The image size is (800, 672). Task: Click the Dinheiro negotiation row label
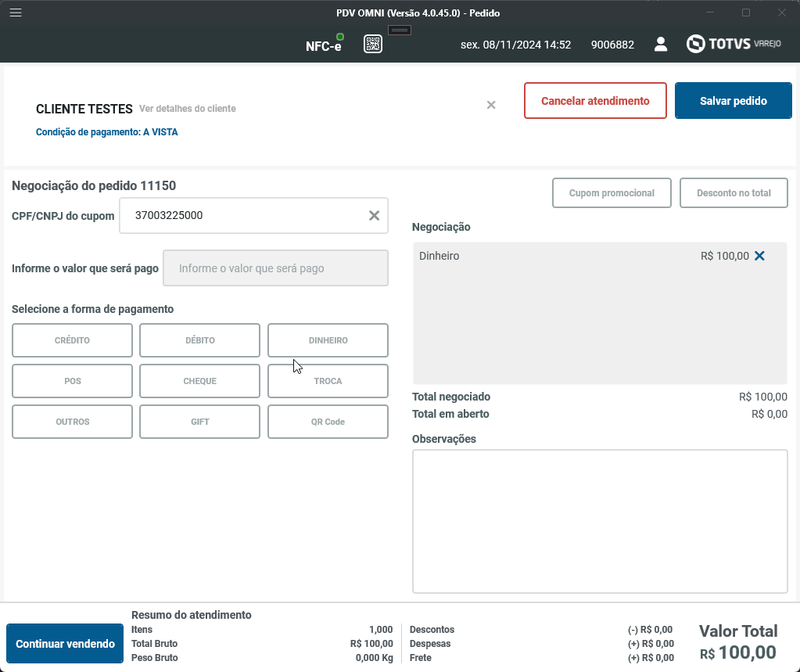[439, 256]
